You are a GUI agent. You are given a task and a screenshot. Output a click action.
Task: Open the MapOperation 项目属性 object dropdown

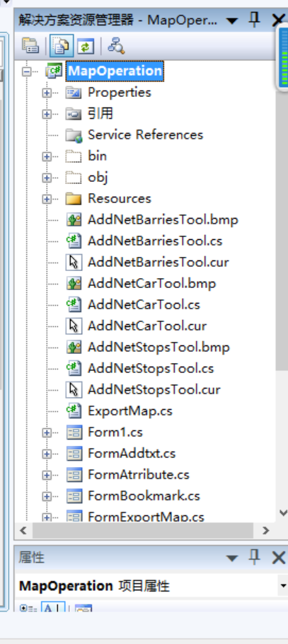click(282, 585)
